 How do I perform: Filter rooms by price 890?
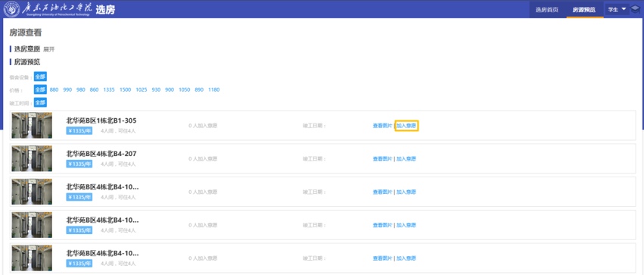point(199,89)
